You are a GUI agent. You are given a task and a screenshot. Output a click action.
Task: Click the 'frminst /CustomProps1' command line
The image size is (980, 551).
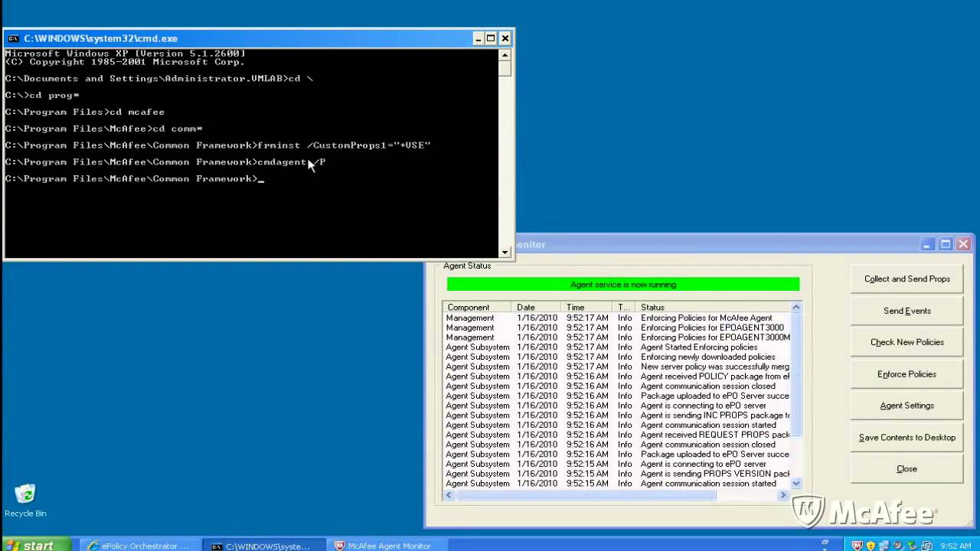click(x=218, y=145)
